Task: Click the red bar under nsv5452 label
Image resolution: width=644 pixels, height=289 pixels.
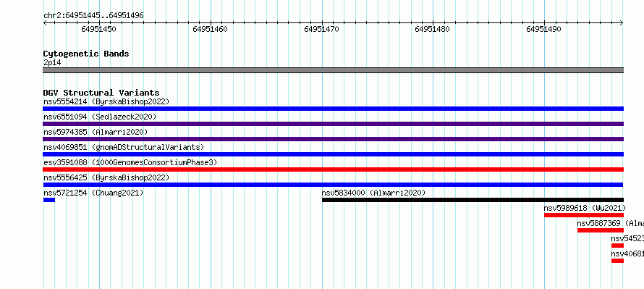Action: (x=617, y=246)
